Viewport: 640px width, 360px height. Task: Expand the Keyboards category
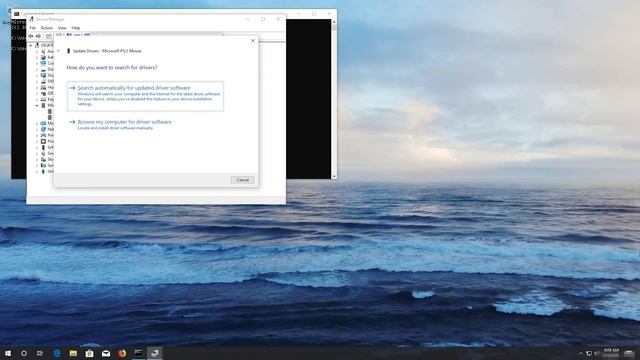(37, 99)
